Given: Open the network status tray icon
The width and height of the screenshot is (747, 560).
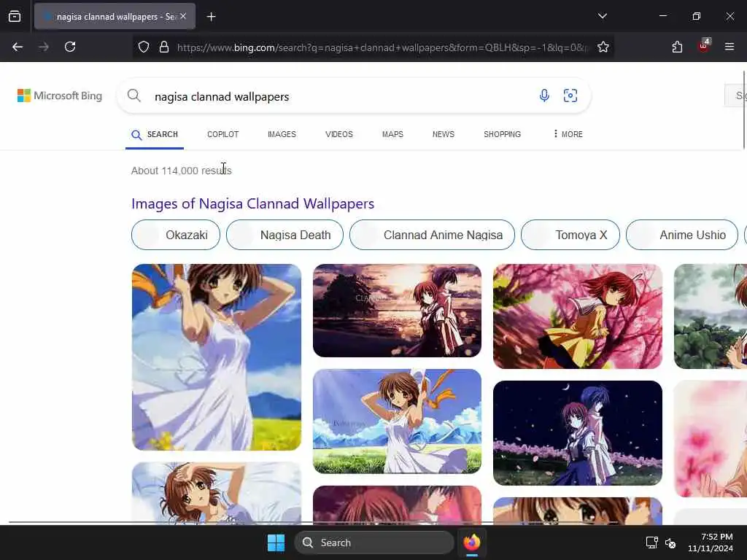Looking at the screenshot, I should click(x=651, y=542).
